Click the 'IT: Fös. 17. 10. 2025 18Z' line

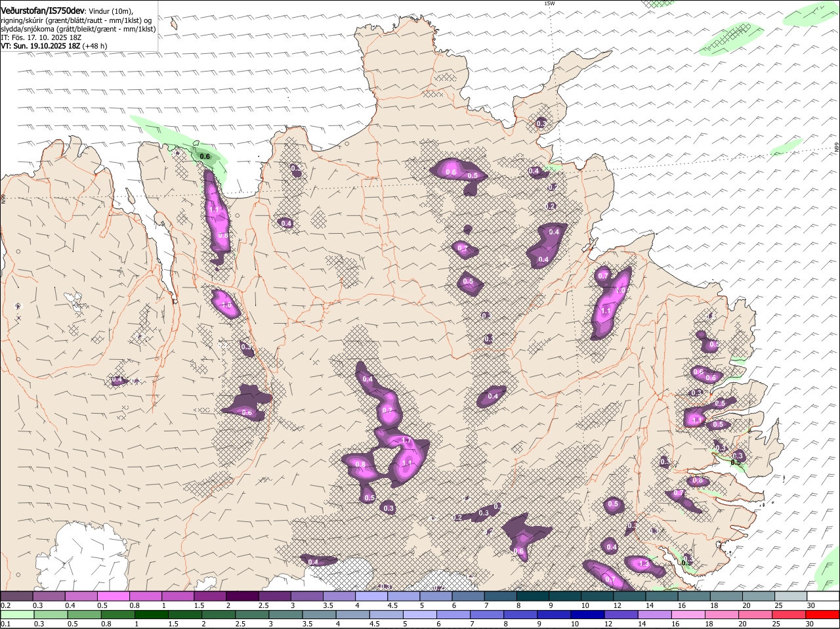coord(41,37)
